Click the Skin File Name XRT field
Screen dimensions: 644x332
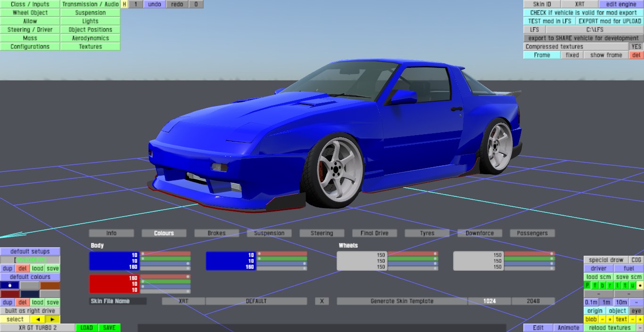click(183, 301)
